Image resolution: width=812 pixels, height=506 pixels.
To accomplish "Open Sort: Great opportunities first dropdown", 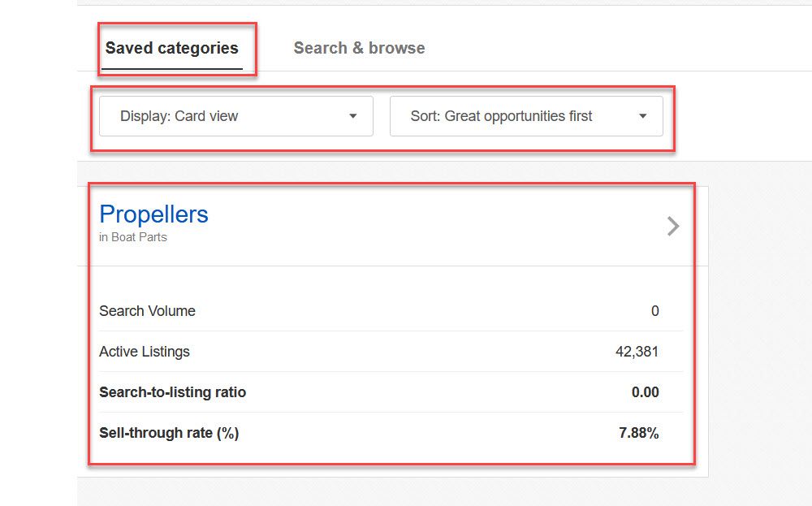I will click(x=525, y=116).
